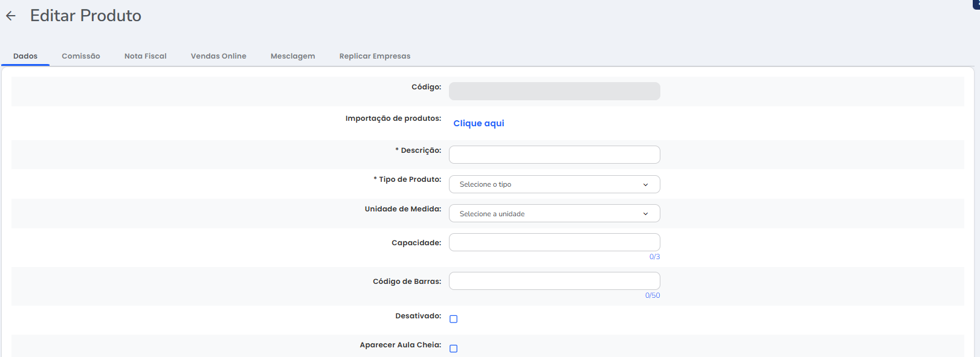Click the back arrow beside Editar Produto
980x357 pixels.
coord(11,16)
